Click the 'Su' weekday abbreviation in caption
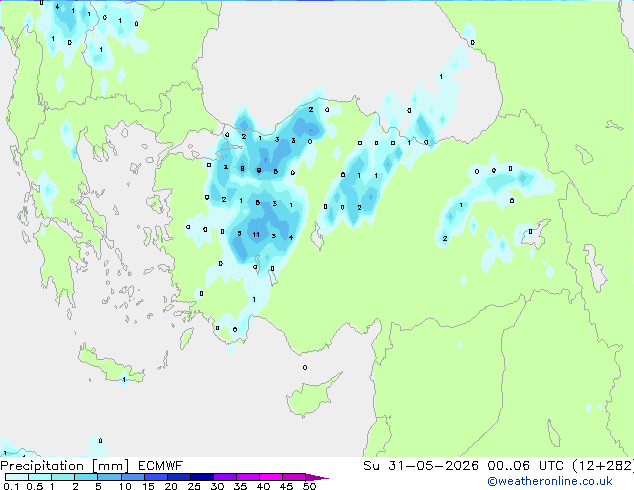The width and height of the screenshot is (634, 490). [x=372, y=466]
